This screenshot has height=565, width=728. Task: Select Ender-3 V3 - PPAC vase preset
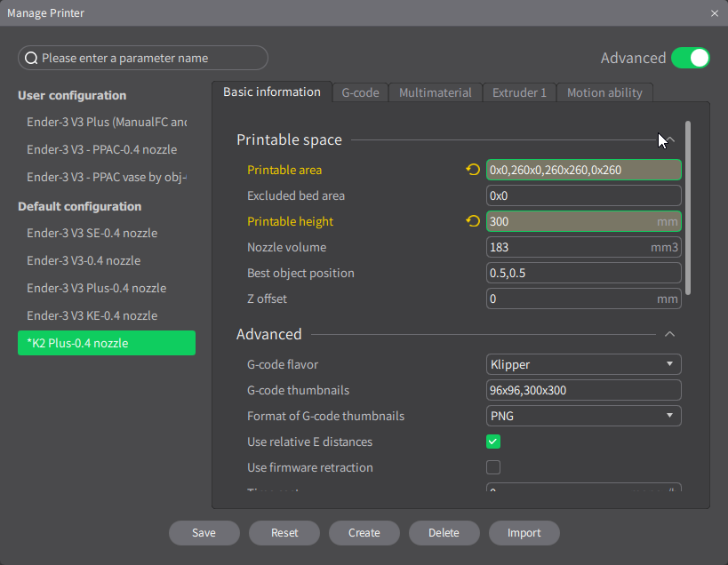[x=107, y=177]
